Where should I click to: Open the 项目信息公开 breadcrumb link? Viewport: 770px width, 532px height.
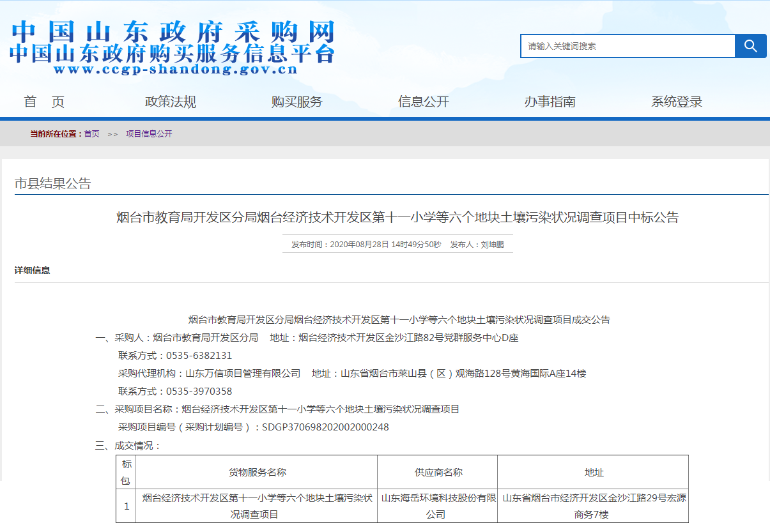pyautogui.click(x=149, y=134)
